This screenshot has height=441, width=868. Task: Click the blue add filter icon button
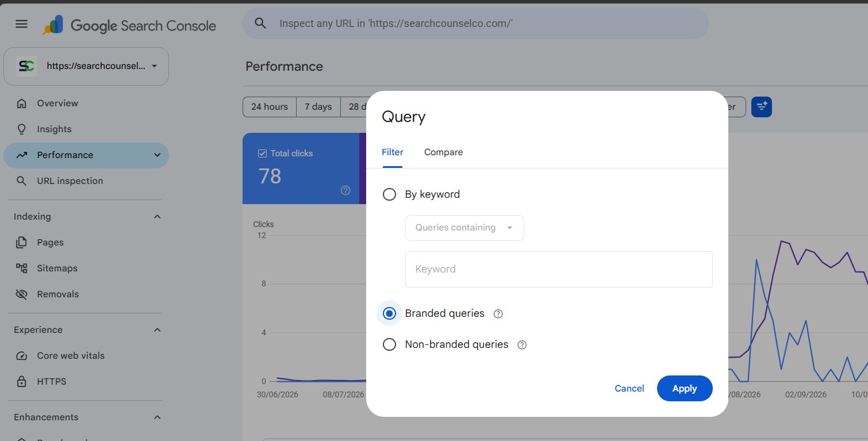pos(762,107)
